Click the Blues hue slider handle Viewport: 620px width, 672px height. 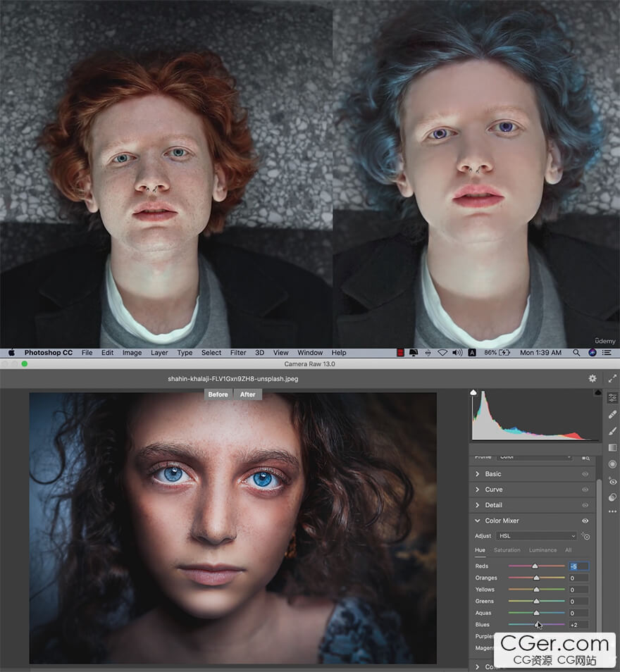[537, 624]
